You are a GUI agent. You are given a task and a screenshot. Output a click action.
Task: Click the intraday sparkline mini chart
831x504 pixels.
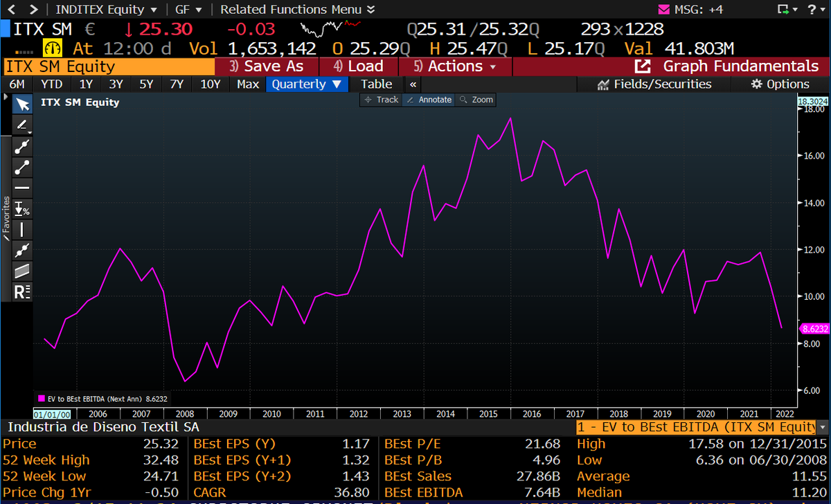pos(331,30)
